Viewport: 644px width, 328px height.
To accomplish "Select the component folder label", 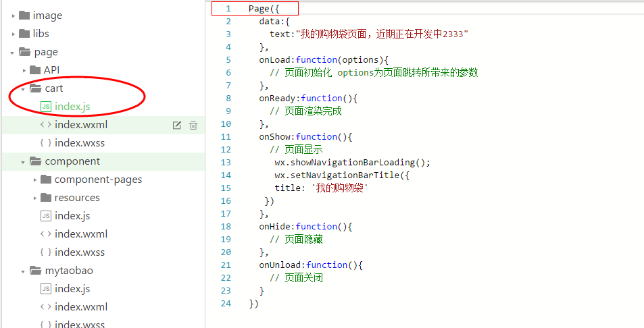I will pos(72,161).
